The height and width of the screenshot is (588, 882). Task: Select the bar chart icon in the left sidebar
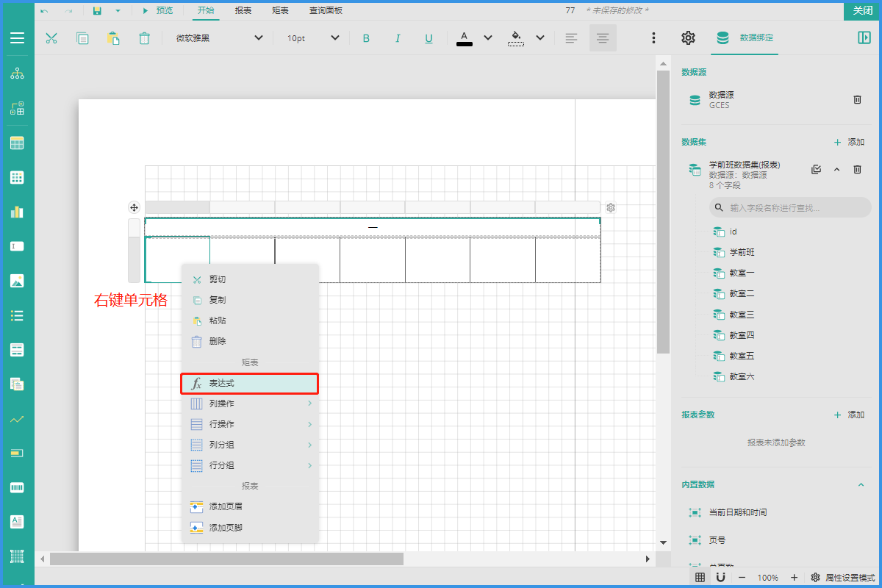click(x=17, y=212)
